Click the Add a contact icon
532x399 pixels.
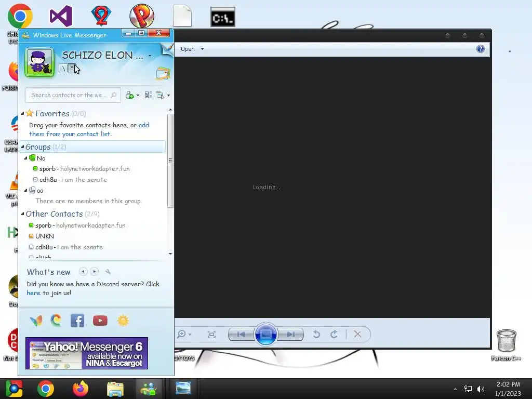(x=129, y=96)
